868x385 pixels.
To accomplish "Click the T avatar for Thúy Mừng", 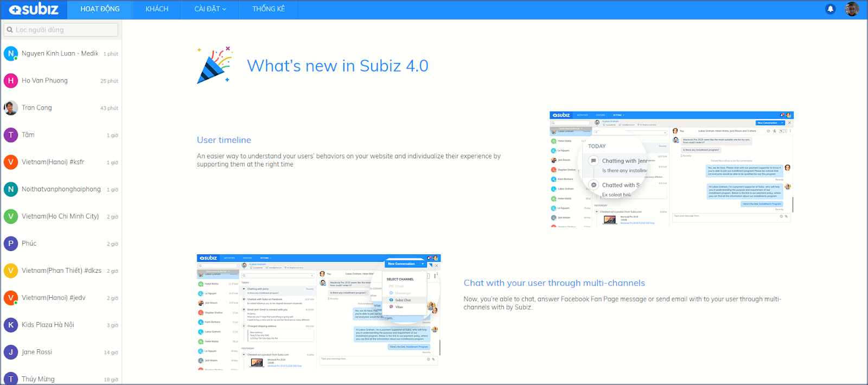I will [11, 378].
